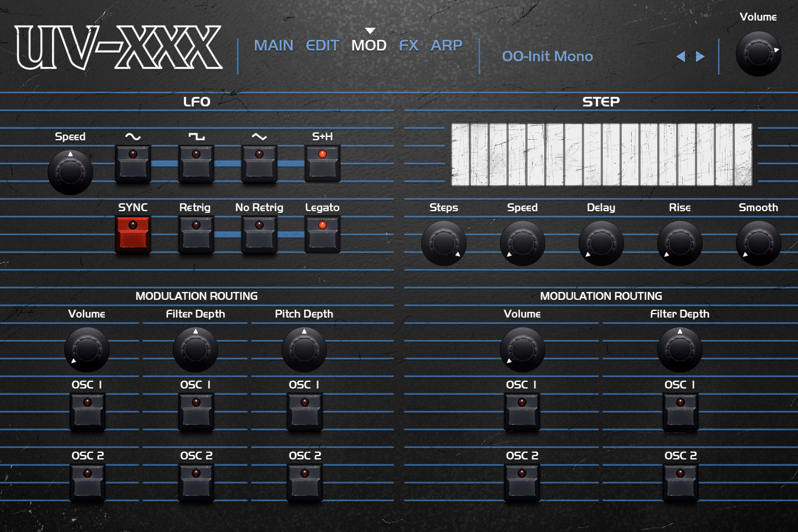
Task: Click the first bar in the step sequencer
Action: pos(461,155)
